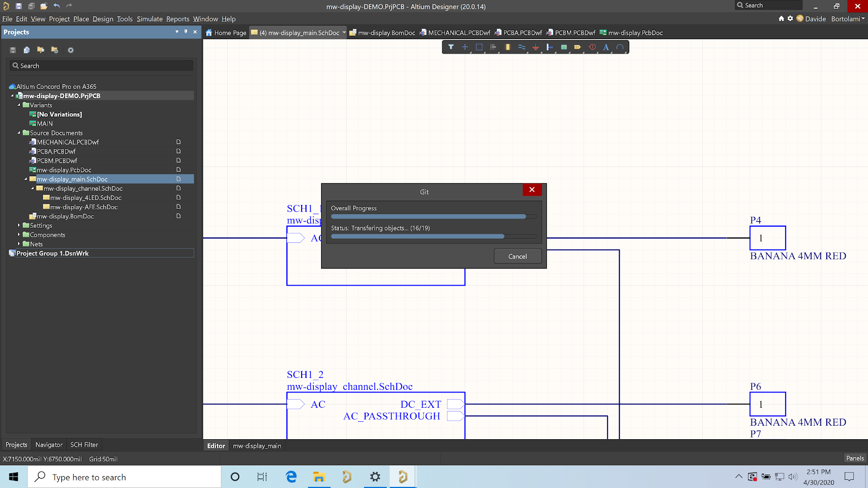
Task: Place a No ERC marker
Action: click(x=592, y=47)
